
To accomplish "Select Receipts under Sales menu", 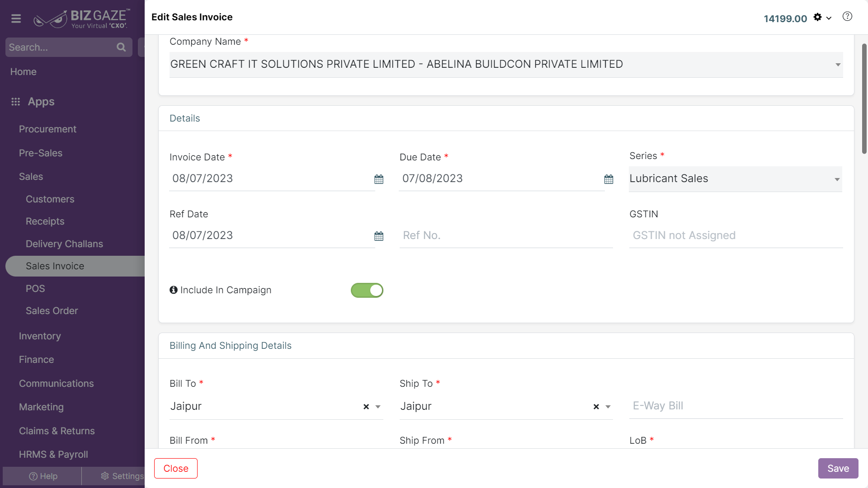I will coord(45,221).
